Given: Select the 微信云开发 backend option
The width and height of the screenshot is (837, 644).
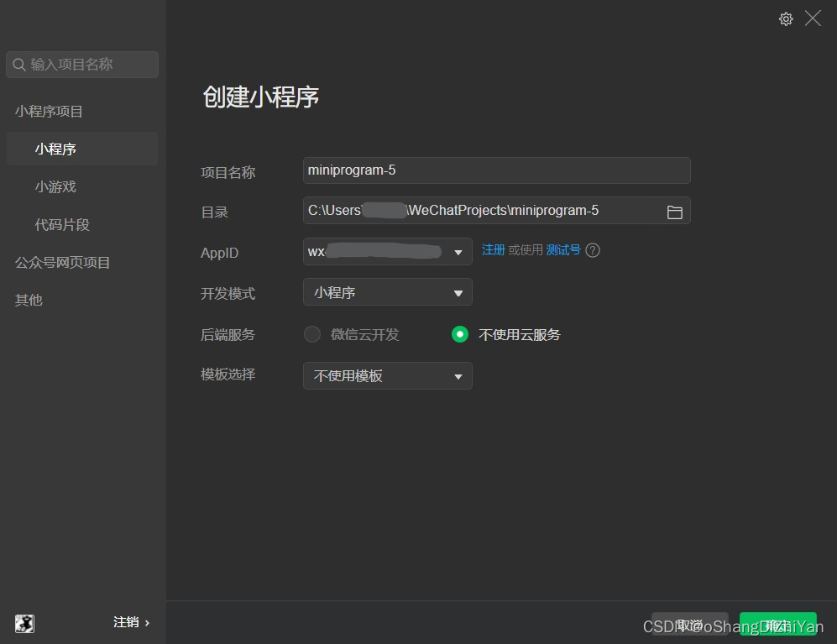Looking at the screenshot, I should click(311, 334).
